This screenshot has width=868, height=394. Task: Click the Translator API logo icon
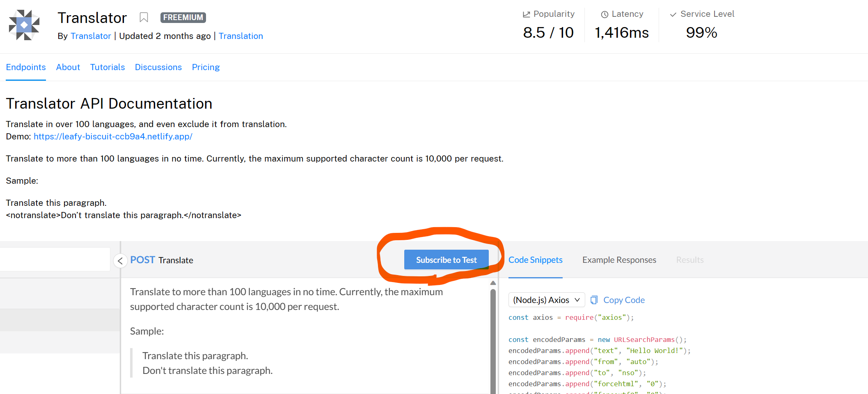(x=24, y=25)
